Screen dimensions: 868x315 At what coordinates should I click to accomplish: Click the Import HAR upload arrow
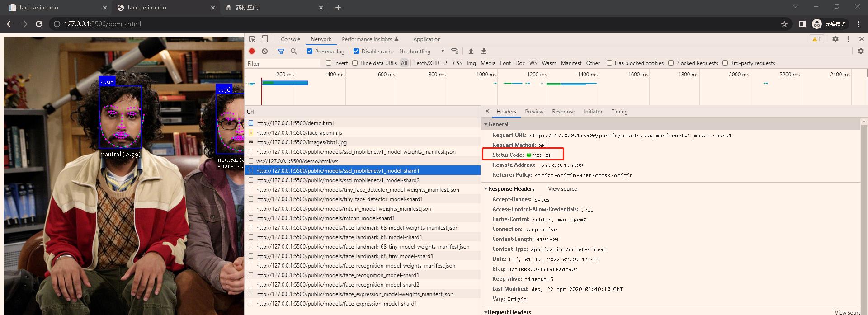tap(471, 51)
